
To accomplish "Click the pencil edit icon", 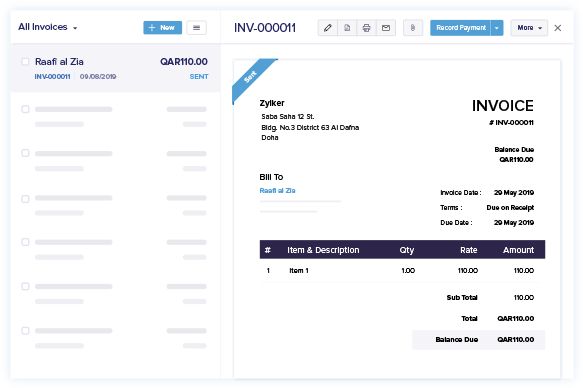I will pos(328,28).
